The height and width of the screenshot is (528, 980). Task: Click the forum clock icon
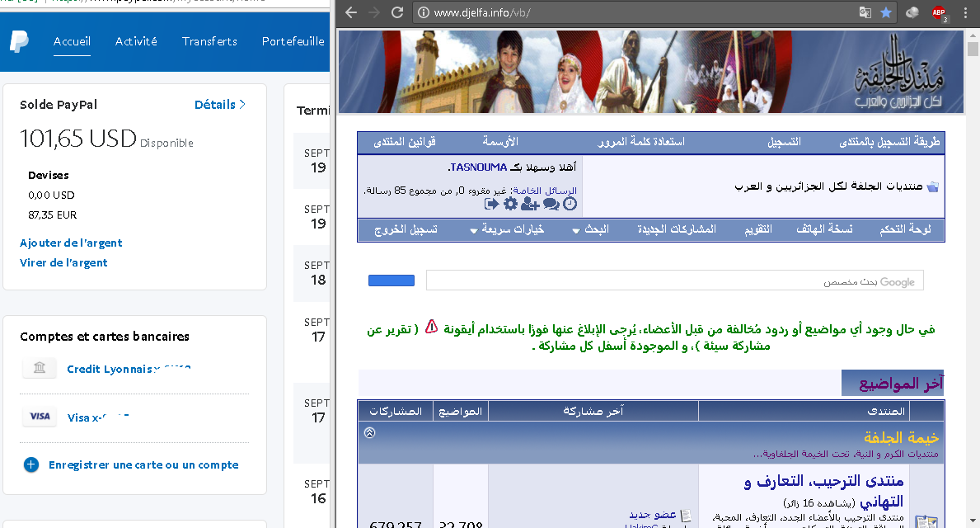tap(570, 204)
